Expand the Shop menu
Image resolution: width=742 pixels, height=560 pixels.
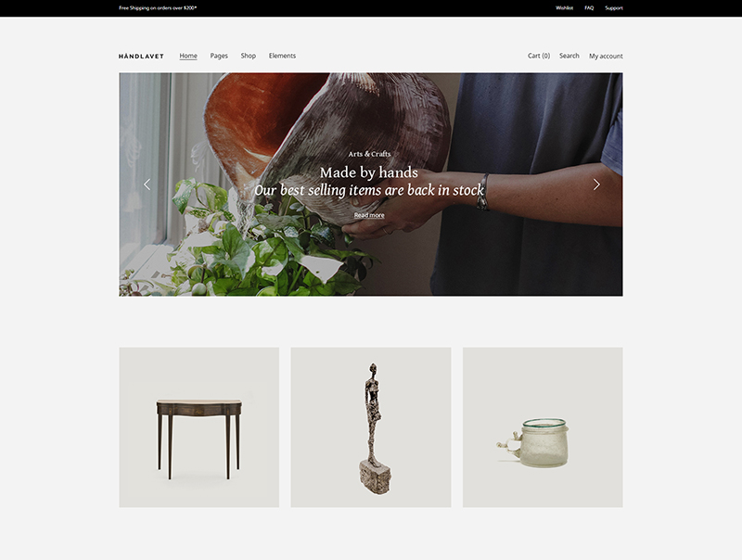[248, 56]
